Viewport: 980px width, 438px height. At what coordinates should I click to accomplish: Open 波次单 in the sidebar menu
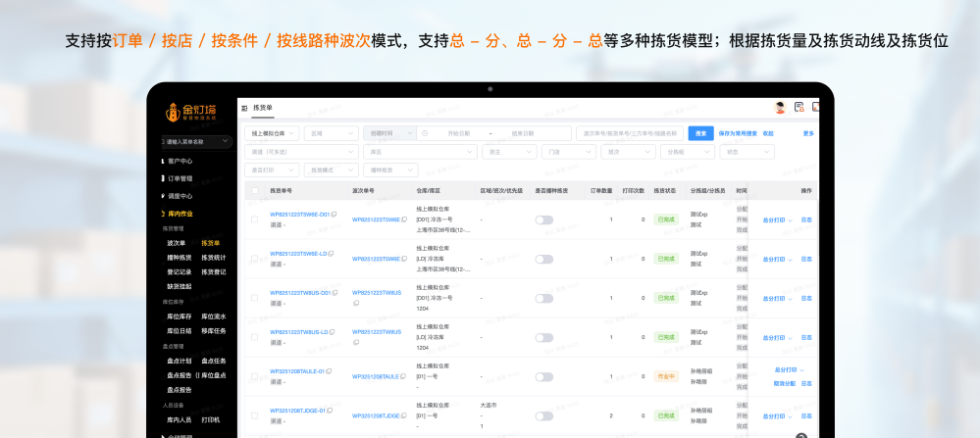tap(176, 243)
